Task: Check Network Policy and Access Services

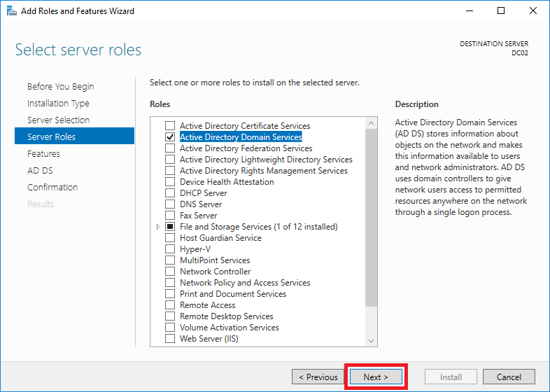Action: coord(170,283)
